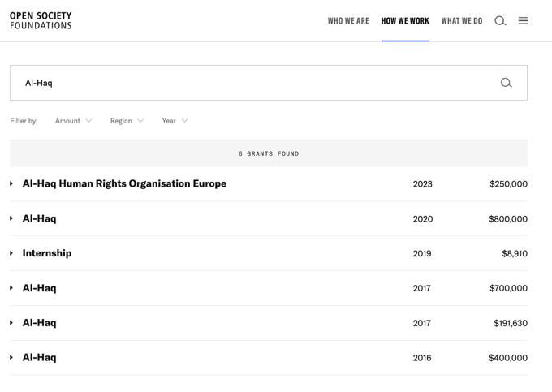Click the year 2019 value
Image resolution: width=552 pixels, height=392 pixels.
(x=422, y=254)
